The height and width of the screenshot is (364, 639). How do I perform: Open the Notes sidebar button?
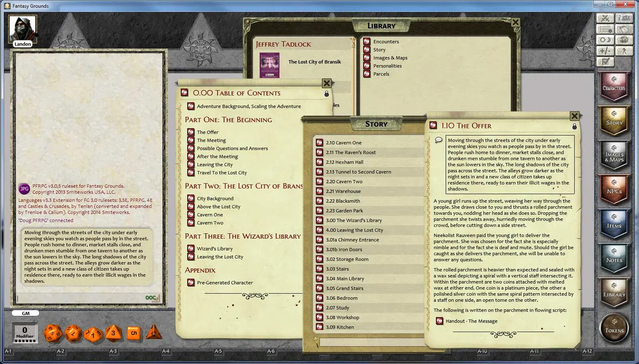pyautogui.click(x=614, y=259)
